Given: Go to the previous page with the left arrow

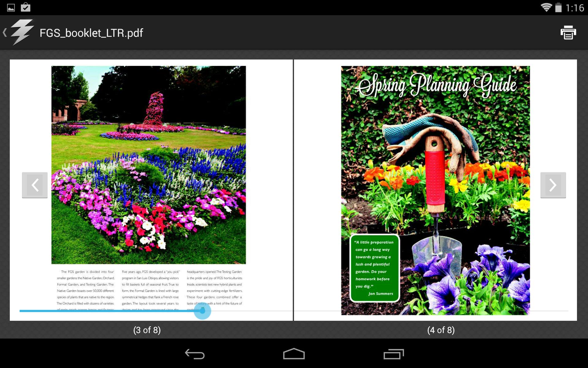Looking at the screenshot, I should coord(35,185).
